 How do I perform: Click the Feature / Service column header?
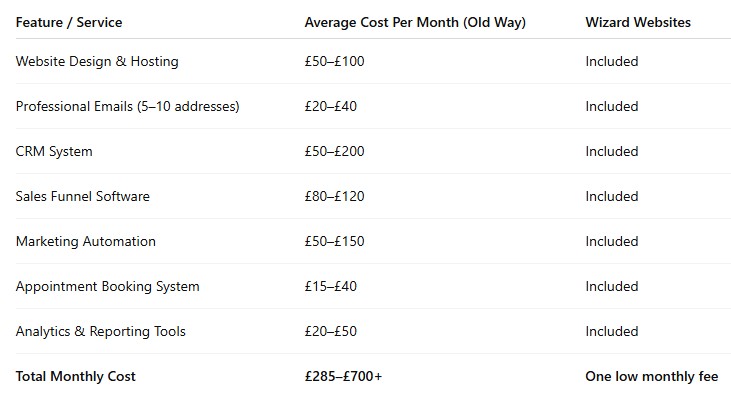click(x=69, y=22)
